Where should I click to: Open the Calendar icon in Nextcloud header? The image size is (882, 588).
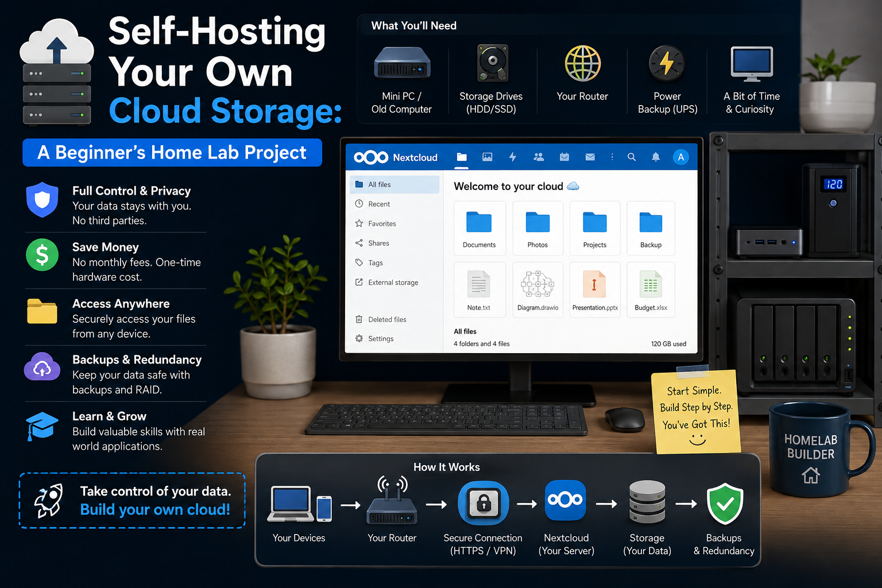pyautogui.click(x=564, y=157)
